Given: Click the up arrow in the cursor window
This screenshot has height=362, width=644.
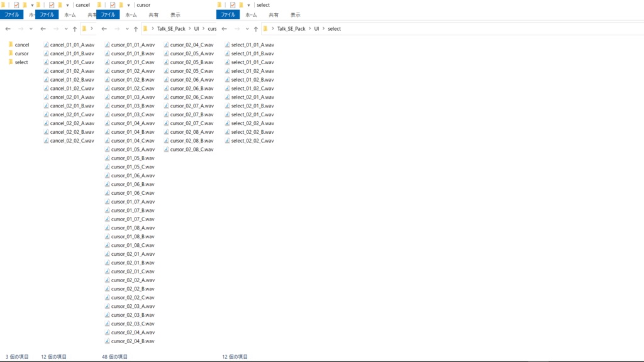Looking at the screenshot, I should pos(136,29).
